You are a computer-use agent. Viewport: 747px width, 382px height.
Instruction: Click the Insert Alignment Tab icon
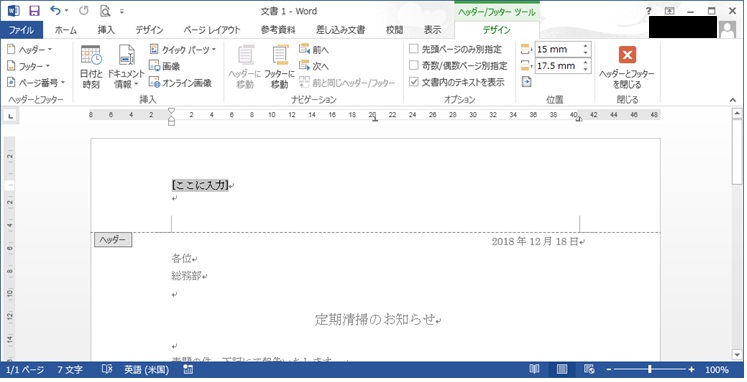pyautogui.click(x=526, y=82)
